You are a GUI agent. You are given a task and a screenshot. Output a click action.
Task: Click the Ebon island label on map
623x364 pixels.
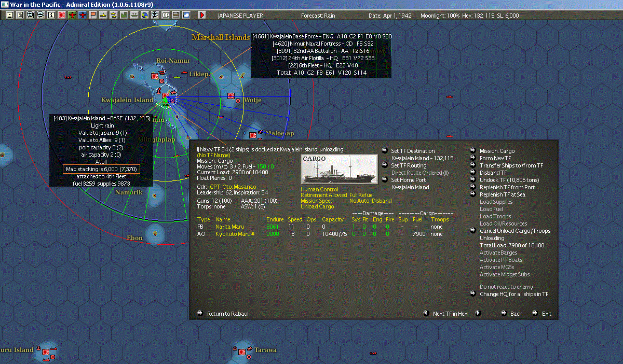tap(134, 238)
